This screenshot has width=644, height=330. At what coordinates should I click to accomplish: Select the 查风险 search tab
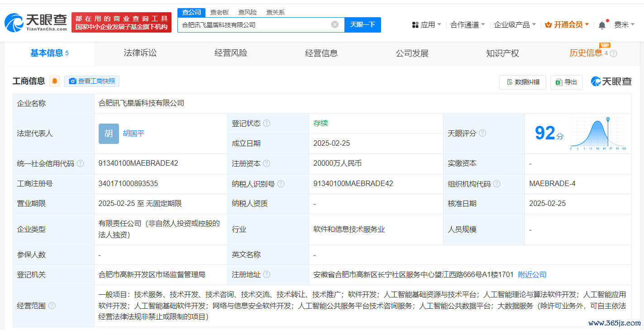(x=248, y=12)
